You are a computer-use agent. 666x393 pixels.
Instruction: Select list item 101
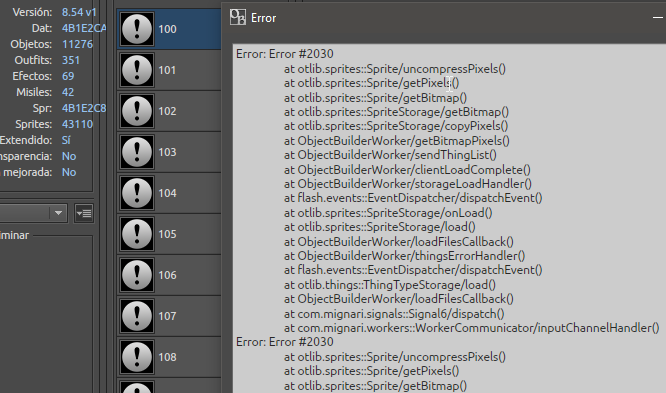[x=169, y=70]
